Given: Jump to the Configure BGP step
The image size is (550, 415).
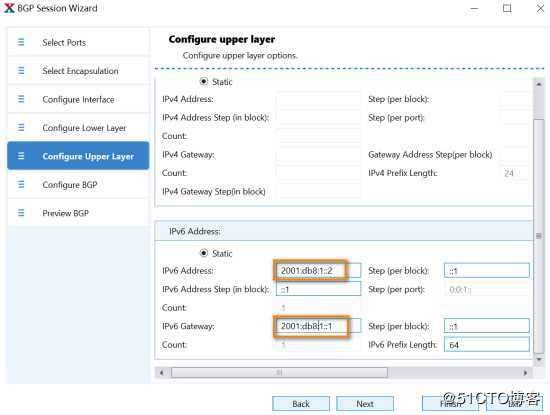Looking at the screenshot, I should tap(78, 185).
